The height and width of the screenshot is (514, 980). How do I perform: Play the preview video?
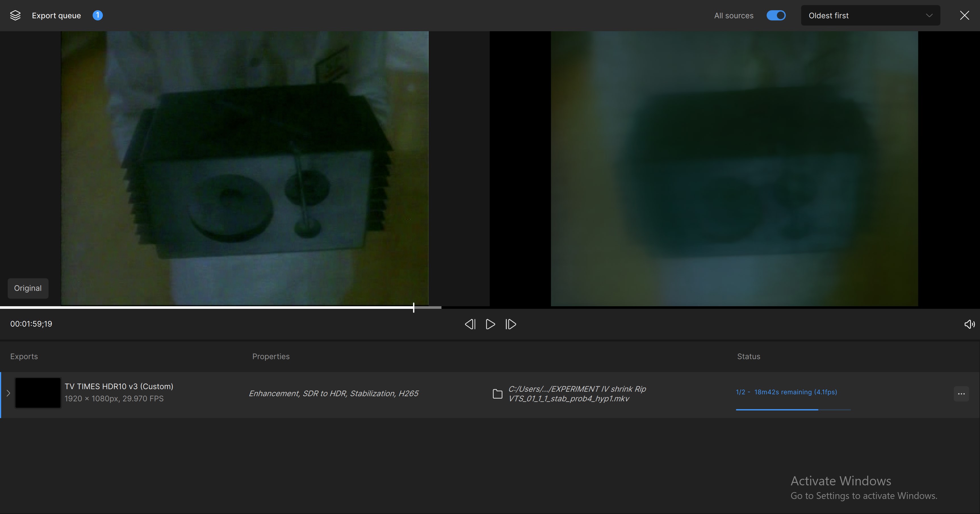click(x=490, y=324)
